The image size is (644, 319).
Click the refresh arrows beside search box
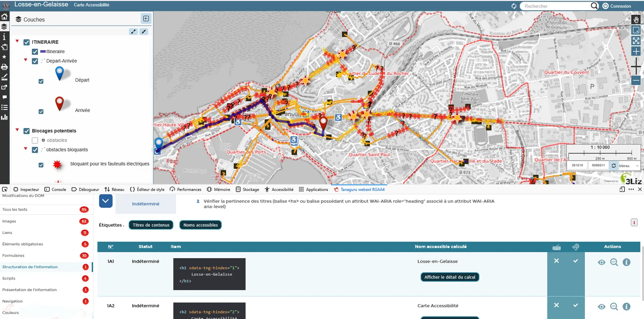coord(514,6)
